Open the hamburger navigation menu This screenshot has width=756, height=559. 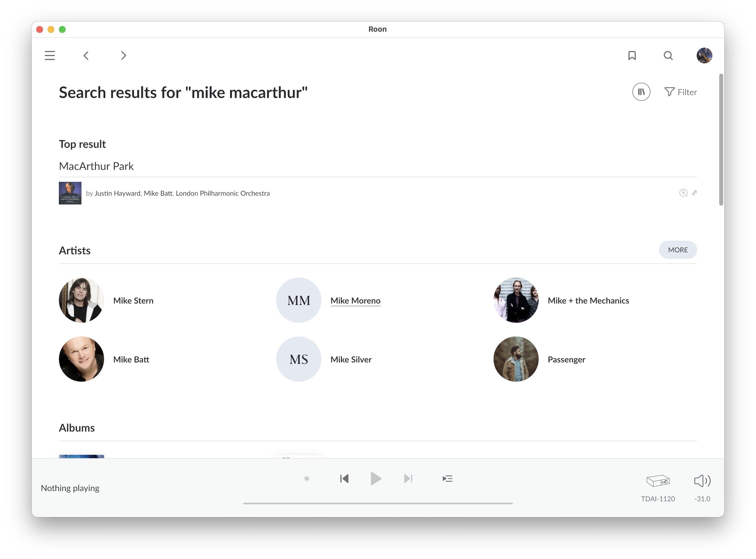[x=50, y=56]
